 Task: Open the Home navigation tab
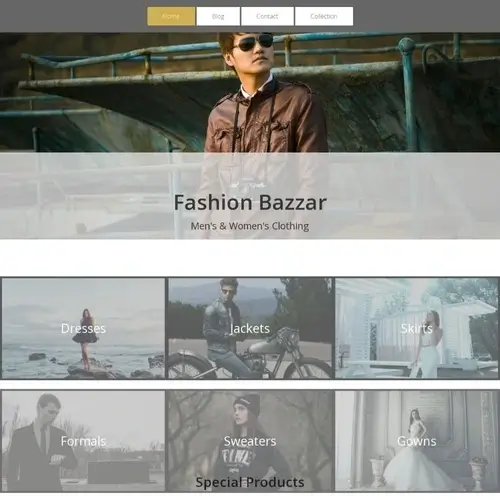(171, 16)
